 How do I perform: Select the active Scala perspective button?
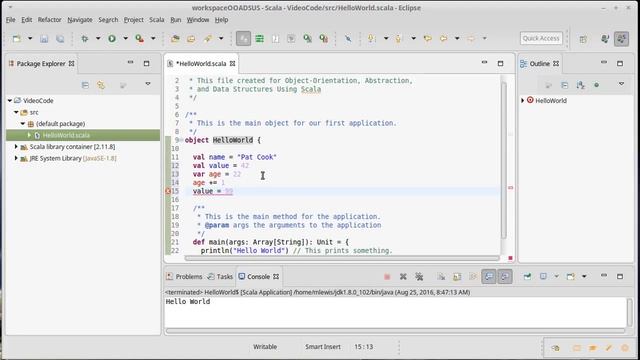tap(622, 39)
